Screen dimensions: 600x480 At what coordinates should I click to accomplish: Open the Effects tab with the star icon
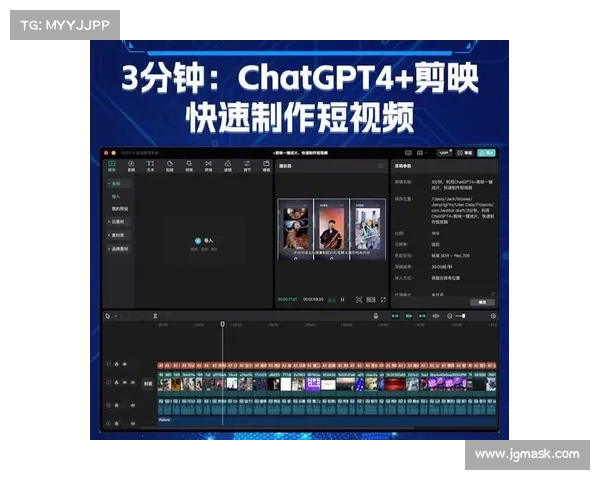coord(189,166)
